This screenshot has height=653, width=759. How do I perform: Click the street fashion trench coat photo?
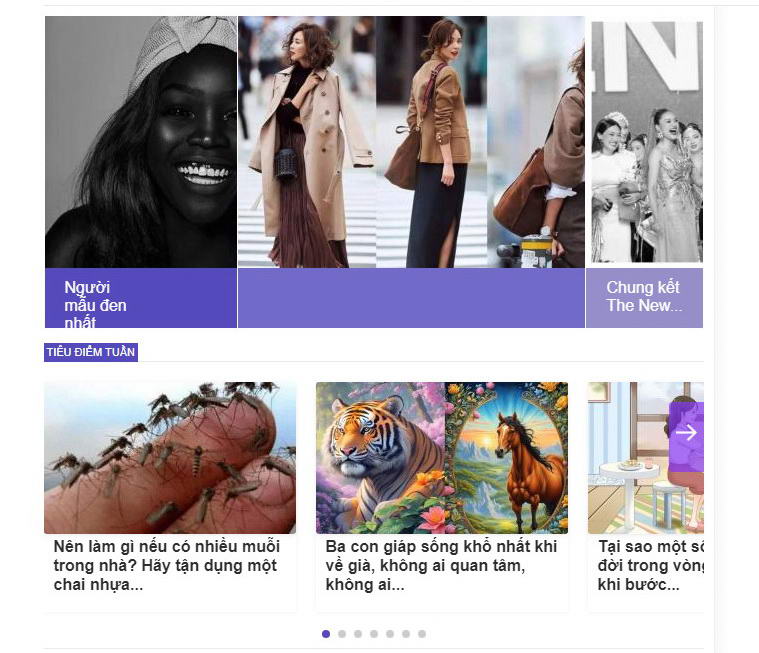point(411,142)
